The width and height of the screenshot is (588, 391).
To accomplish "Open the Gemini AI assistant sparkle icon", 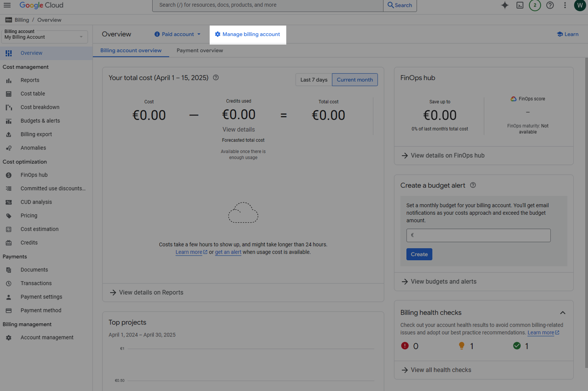I will click(x=505, y=5).
